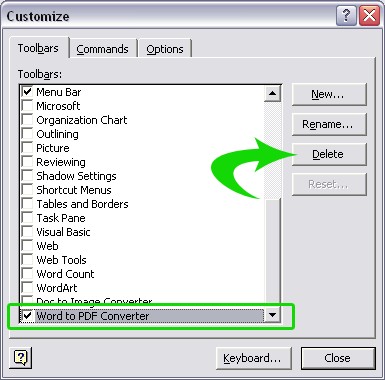
Task: Click the help question mark icon in title bar
Action: pyautogui.click(x=346, y=16)
